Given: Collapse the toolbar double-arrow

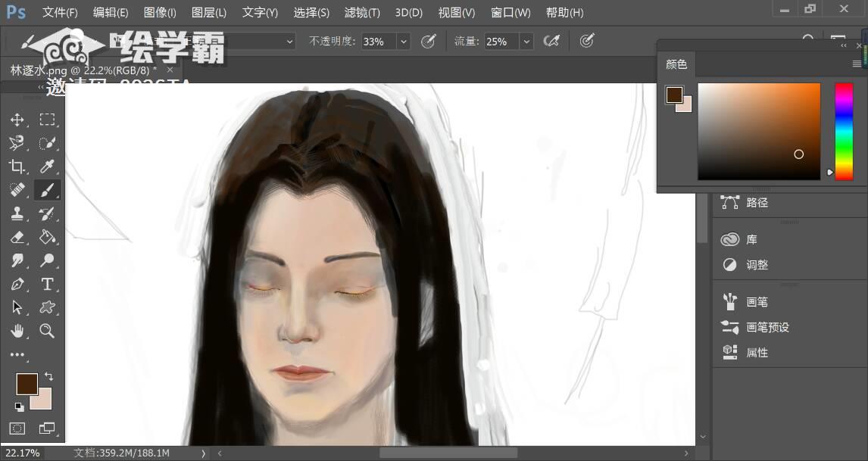Looking at the screenshot, I should [40, 88].
